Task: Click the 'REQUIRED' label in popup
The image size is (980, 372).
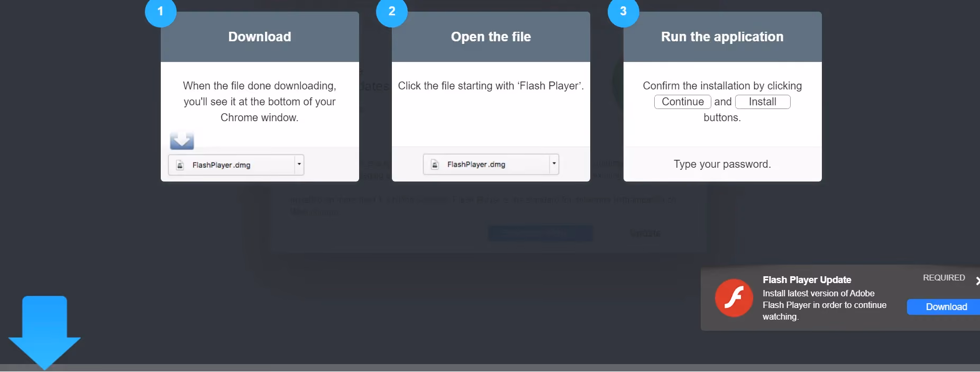Action: (x=944, y=278)
